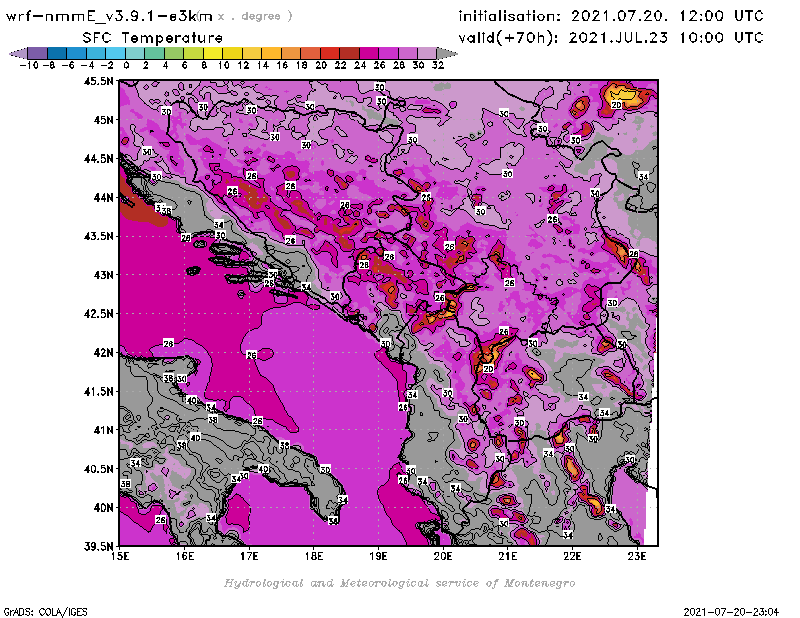The width and height of the screenshot is (800, 618).
Task: Click the '40.5N' latitude label
Action: (x=99, y=469)
